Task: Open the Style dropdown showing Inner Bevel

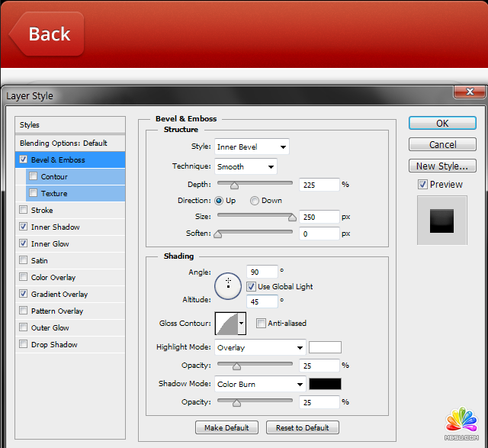Action: click(251, 147)
